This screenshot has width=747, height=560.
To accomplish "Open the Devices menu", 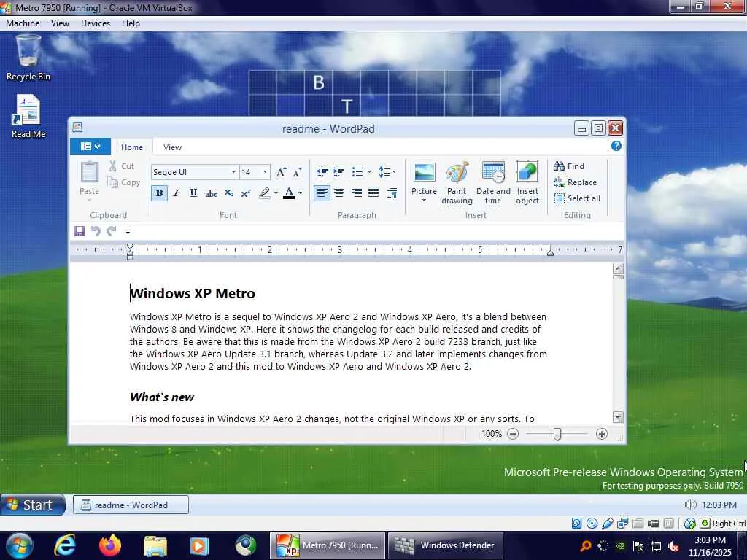I will (96, 23).
